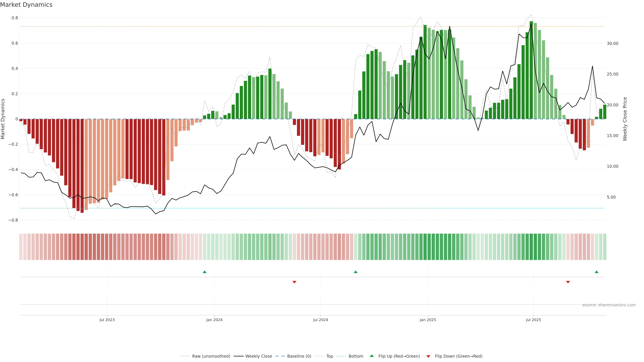Image resolution: width=644 pixels, height=362 pixels.
Task: Click the source: sharemaestro.com text
Action: click(x=609, y=305)
